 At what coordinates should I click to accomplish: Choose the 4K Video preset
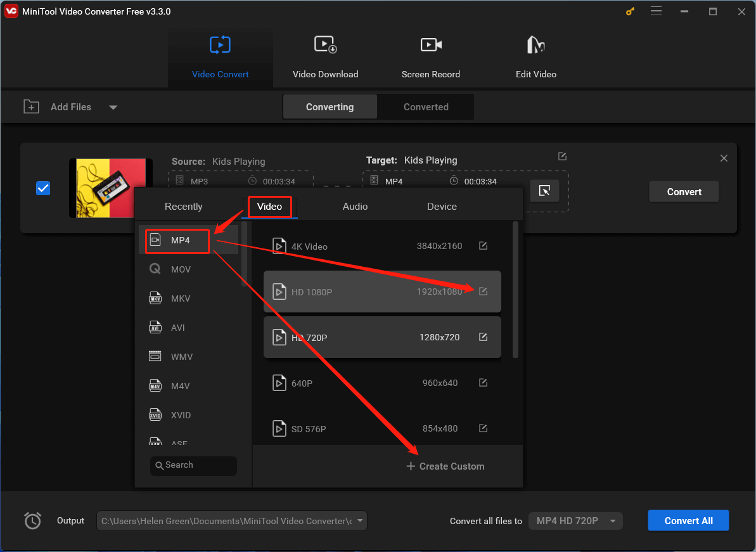tap(382, 246)
